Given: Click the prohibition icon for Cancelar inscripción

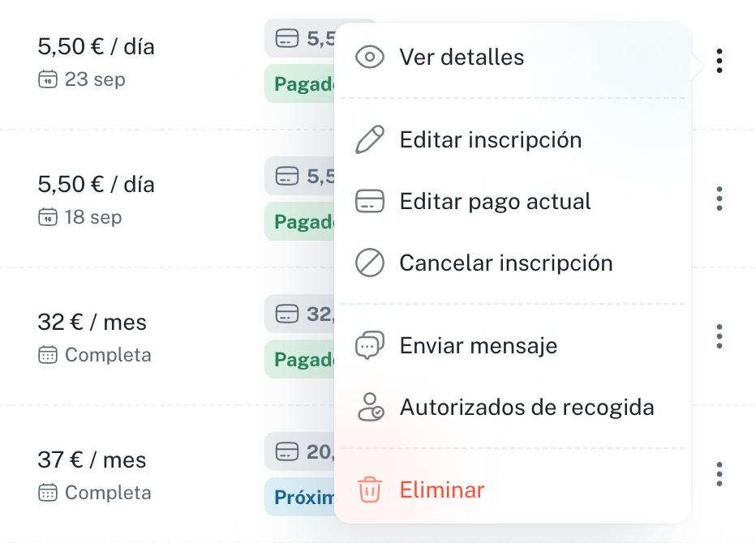Looking at the screenshot, I should click(370, 263).
